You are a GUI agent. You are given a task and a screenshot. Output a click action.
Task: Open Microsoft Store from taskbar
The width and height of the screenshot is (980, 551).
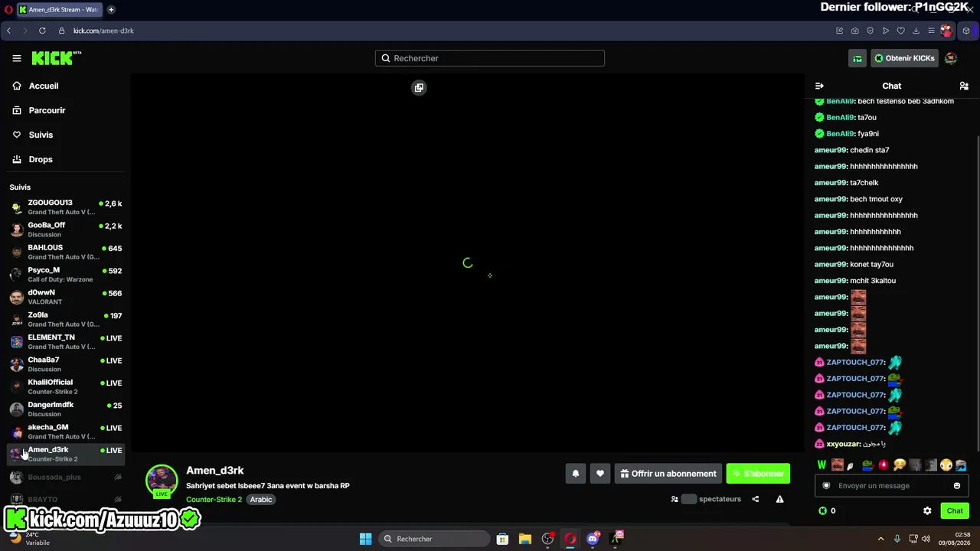(502, 539)
